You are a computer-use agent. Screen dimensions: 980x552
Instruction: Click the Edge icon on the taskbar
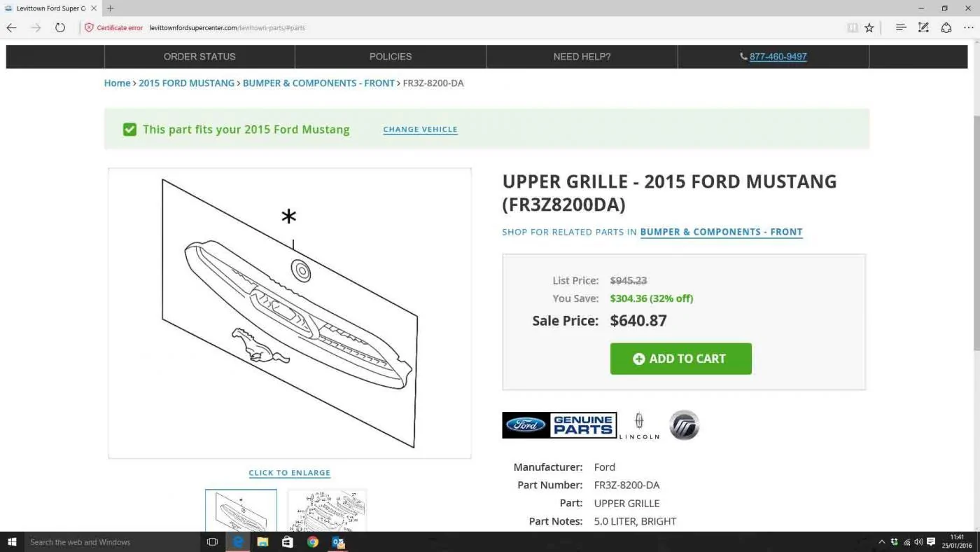click(x=238, y=541)
